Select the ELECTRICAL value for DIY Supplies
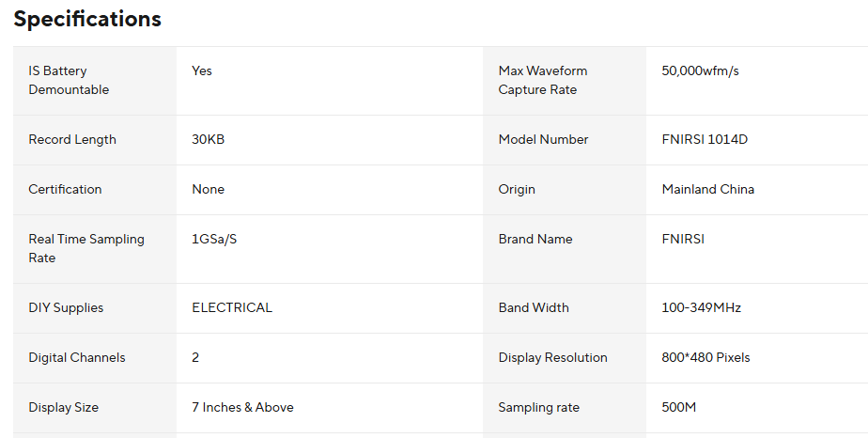This screenshot has height=438, width=868. click(x=232, y=307)
